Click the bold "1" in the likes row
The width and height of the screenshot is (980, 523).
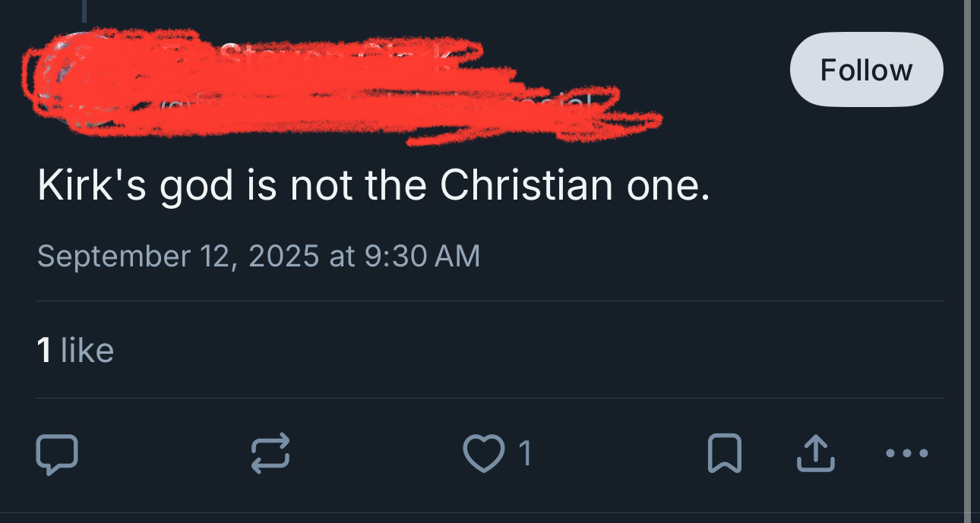[x=44, y=350]
